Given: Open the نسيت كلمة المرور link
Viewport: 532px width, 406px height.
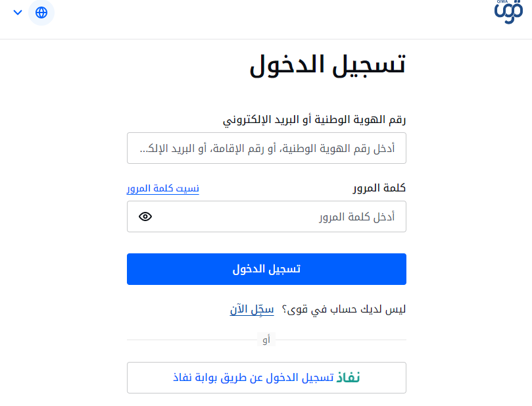Looking at the screenshot, I should [x=163, y=188].
